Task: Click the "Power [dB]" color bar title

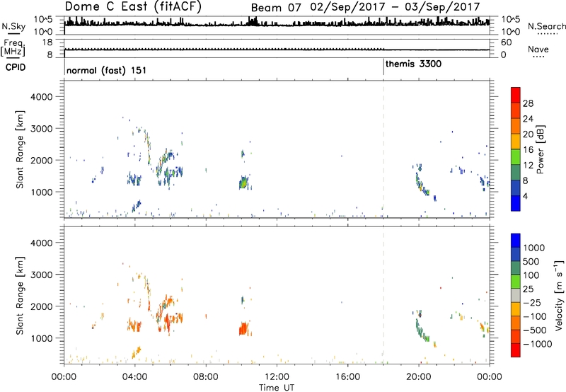Action: (x=540, y=149)
